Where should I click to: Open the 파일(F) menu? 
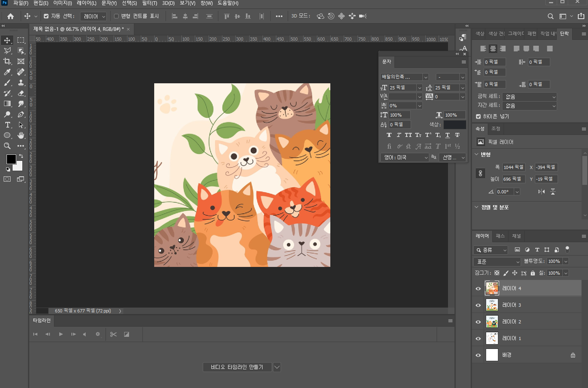tap(21, 3)
